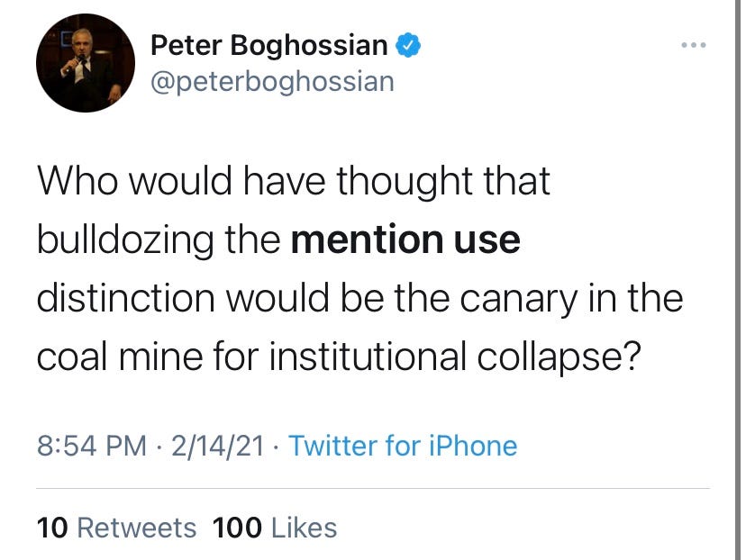This screenshot has width=746, height=560.
Task: Click the 2/14/21 date
Action: click(x=217, y=446)
